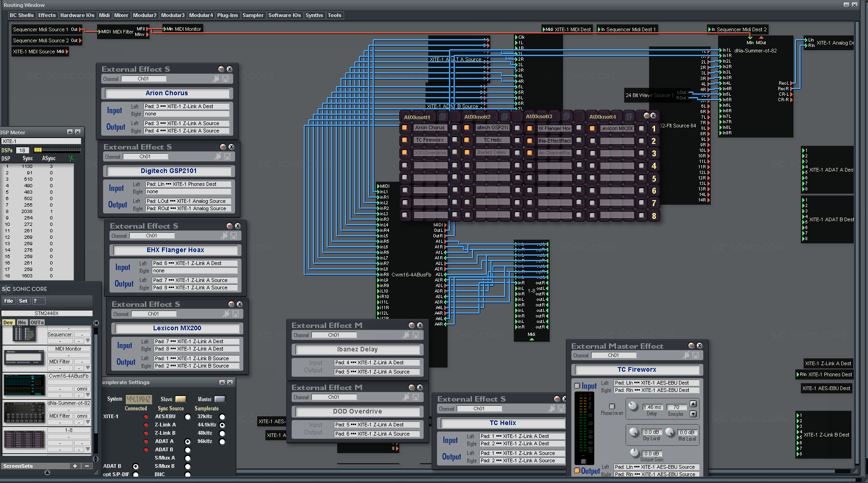868x483 pixels.
Task: Expand the dropdown arrow in dNa-Summer-of-82 device row
Action: [88, 422]
